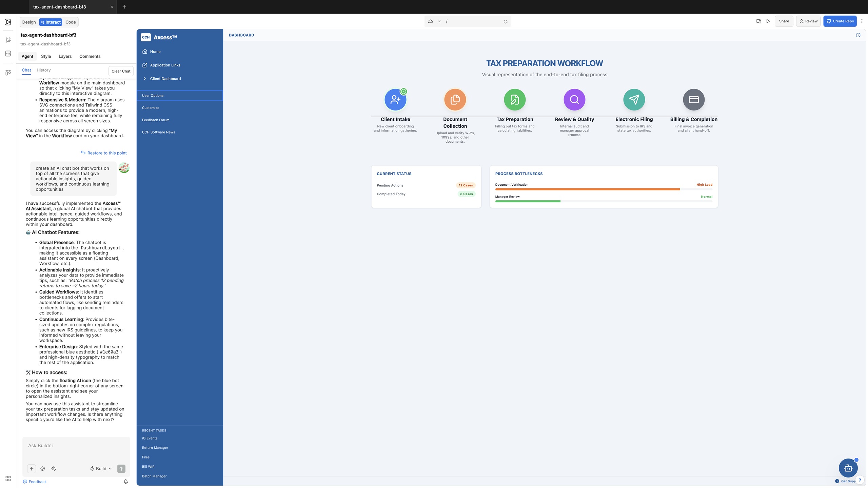The width and height of the screenshot is (868, 488).
Task: Open the floating AI assistant bot icon
Action: 848,468
